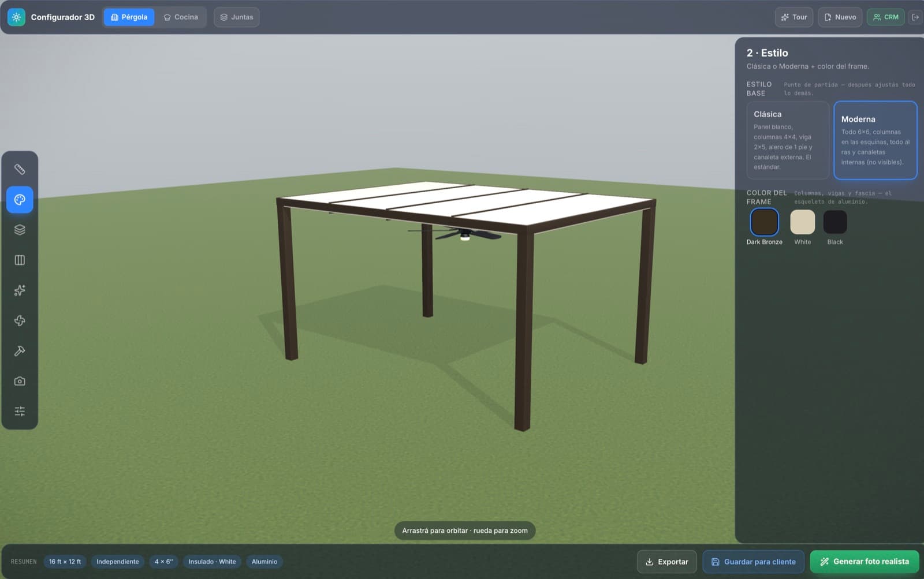Open the columns panel icon in sidebar
The height and width of the screenshot is (579, 924).
point(20,260)
